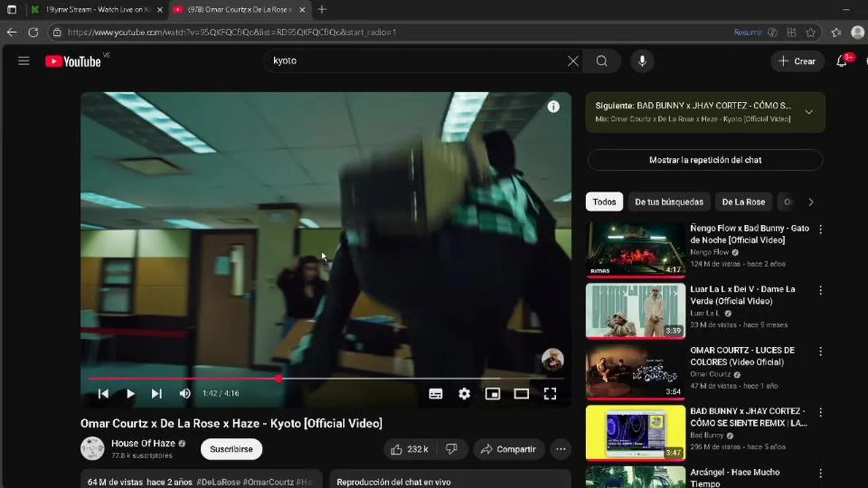Screen dimensions: 868x488
Task: Open a new browser tab
Action: (x=322, y=9)
